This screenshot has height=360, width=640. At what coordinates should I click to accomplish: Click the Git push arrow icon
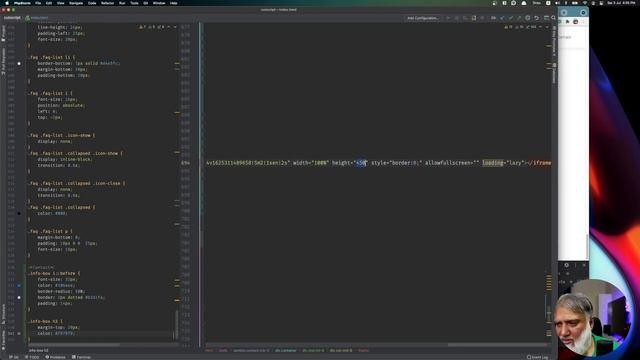point(519,18)
